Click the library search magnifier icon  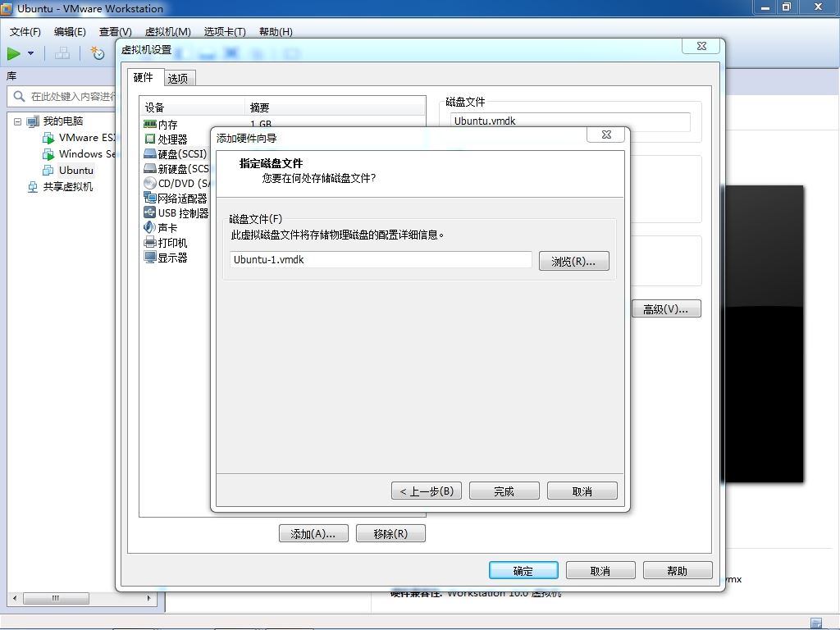19,97
